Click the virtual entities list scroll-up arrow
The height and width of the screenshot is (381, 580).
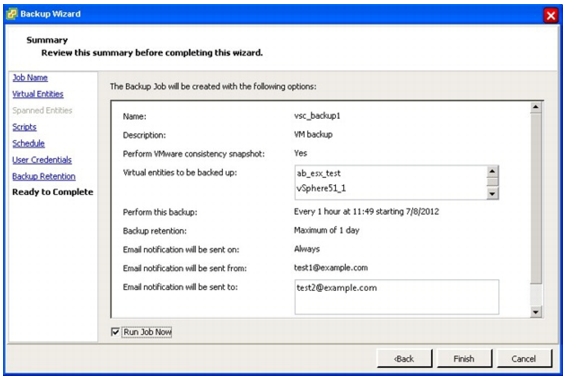[492, 172]
